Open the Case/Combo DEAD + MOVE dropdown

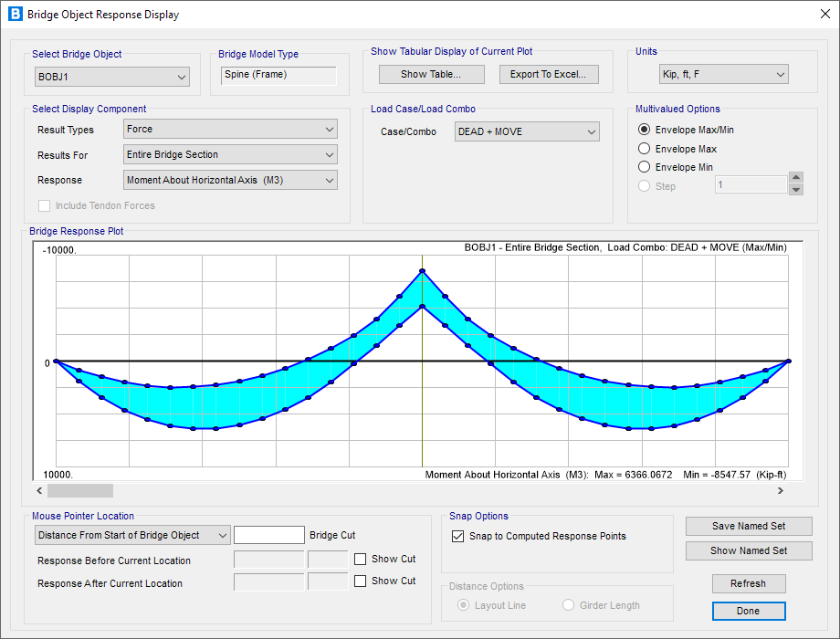[x=527, y=131]
